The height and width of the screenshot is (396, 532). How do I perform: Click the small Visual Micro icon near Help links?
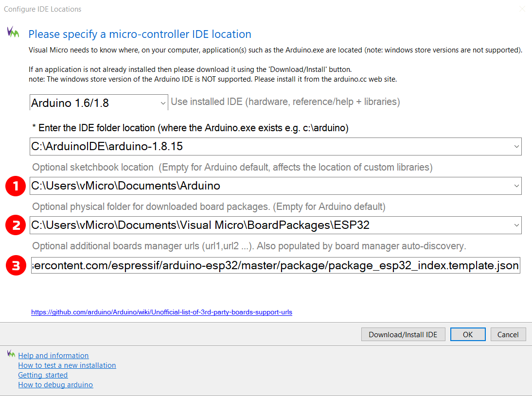11,354
